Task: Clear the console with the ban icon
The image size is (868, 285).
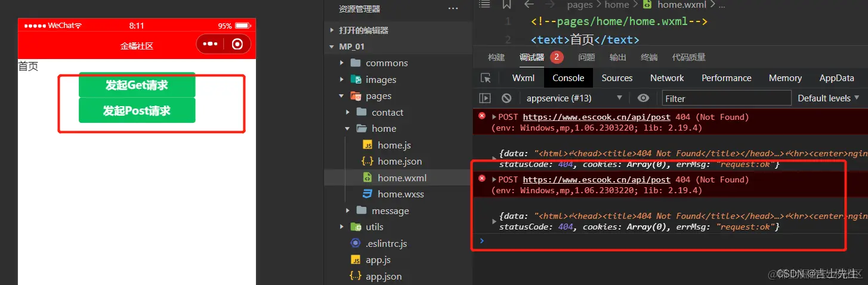Action: tap(506, 98)
